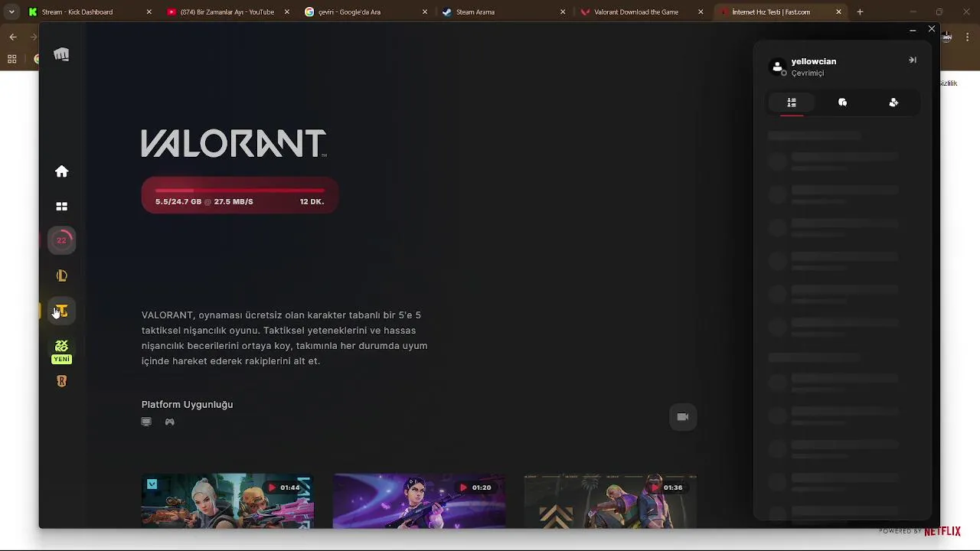Play the 01:20 trailer thumbnail
The height and width of the screenshot is (551, 980).
tap(419, 501)
